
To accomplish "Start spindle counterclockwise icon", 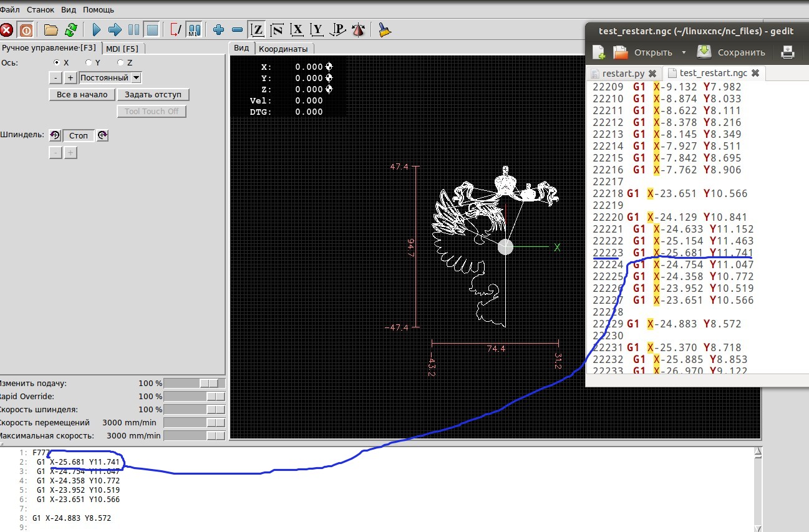I will [55, 135].
